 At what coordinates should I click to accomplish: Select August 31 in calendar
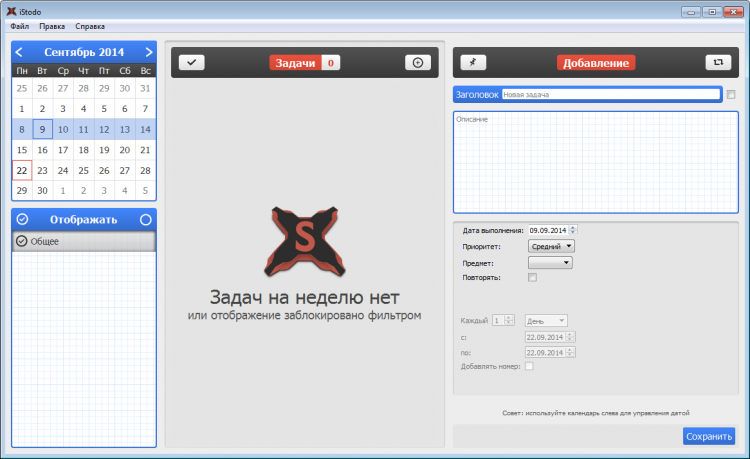tap(145, 88)
